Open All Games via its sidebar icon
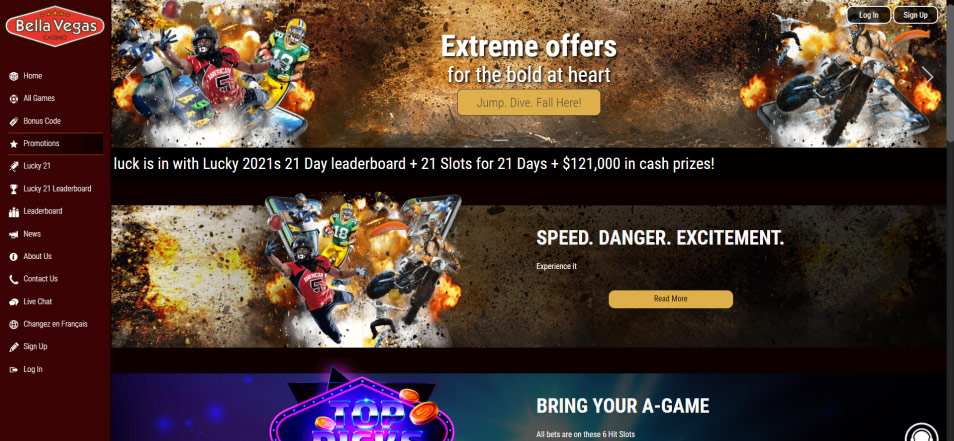This screenshot has width=954, height=441. click(13, 99)
